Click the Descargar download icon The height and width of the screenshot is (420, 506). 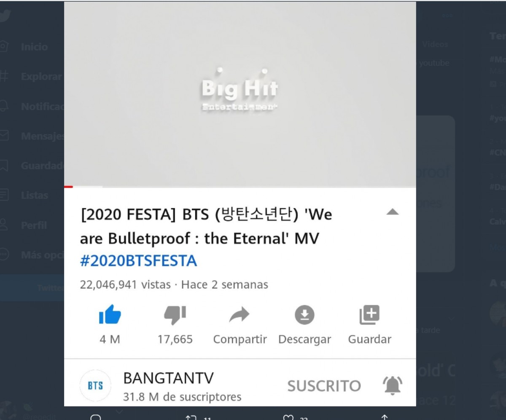pyautogui.click(x=304, y=315)
